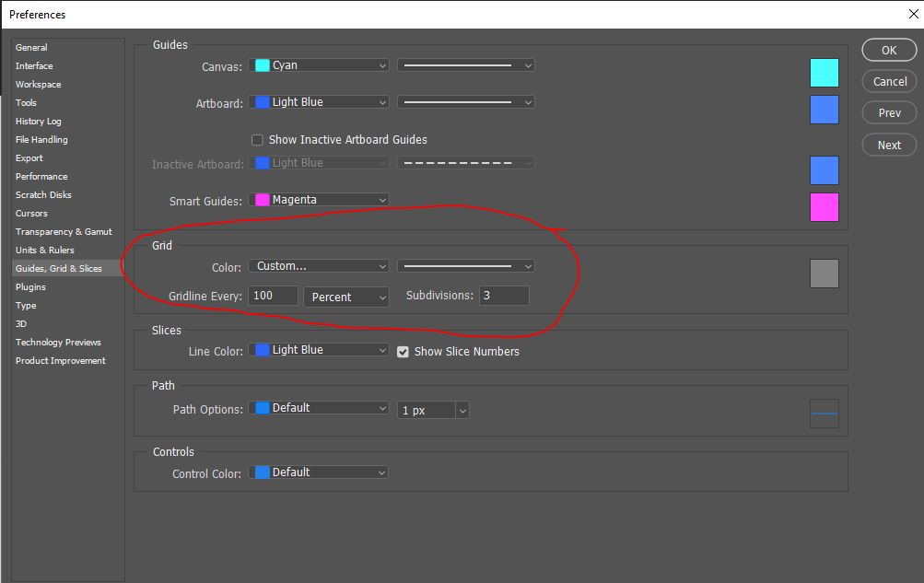
Task: Switch to the Cursors preferences page
Action: click(39, 213)
